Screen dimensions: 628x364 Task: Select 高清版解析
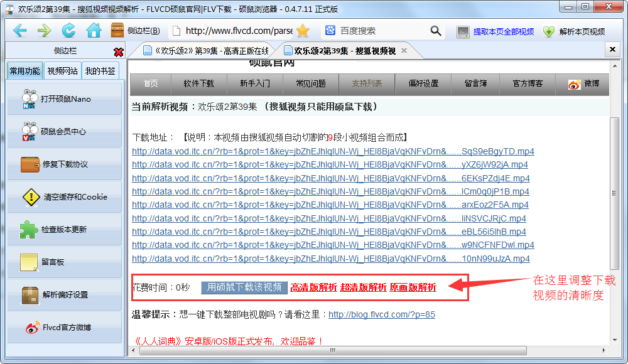click(x=313, y=287)
